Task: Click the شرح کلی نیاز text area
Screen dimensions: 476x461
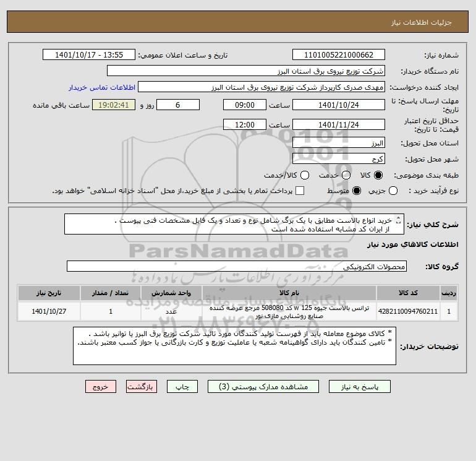Action: (234, 224)
